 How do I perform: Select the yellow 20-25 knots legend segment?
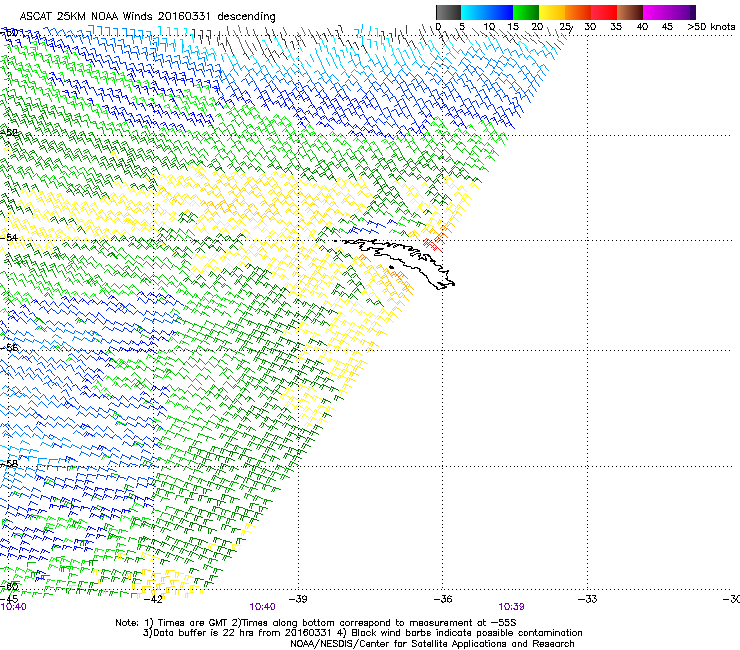pos(552,12)
